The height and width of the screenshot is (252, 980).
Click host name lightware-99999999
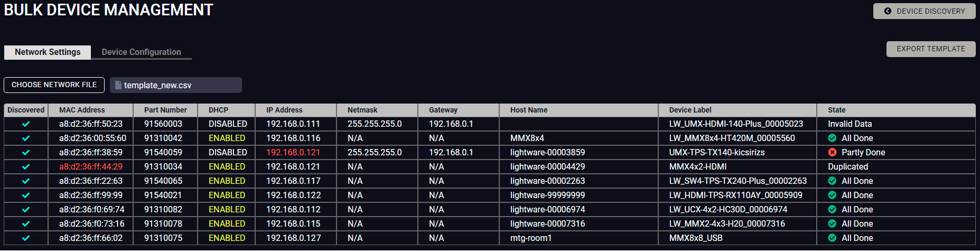[x=548, y=195]
